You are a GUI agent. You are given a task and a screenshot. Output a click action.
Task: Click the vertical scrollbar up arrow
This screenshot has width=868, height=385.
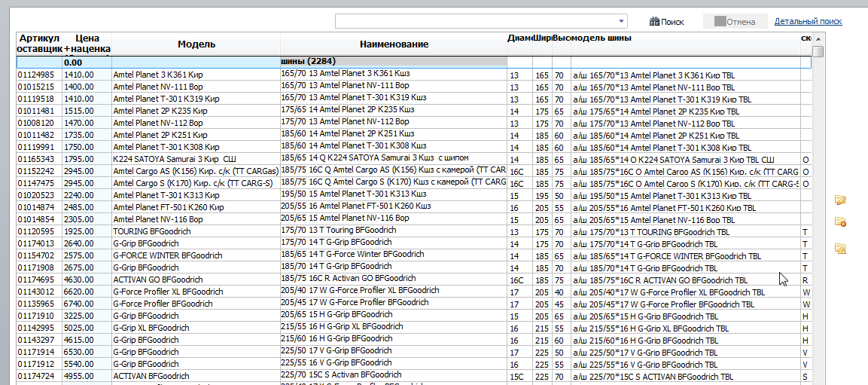tap(818, 38)
